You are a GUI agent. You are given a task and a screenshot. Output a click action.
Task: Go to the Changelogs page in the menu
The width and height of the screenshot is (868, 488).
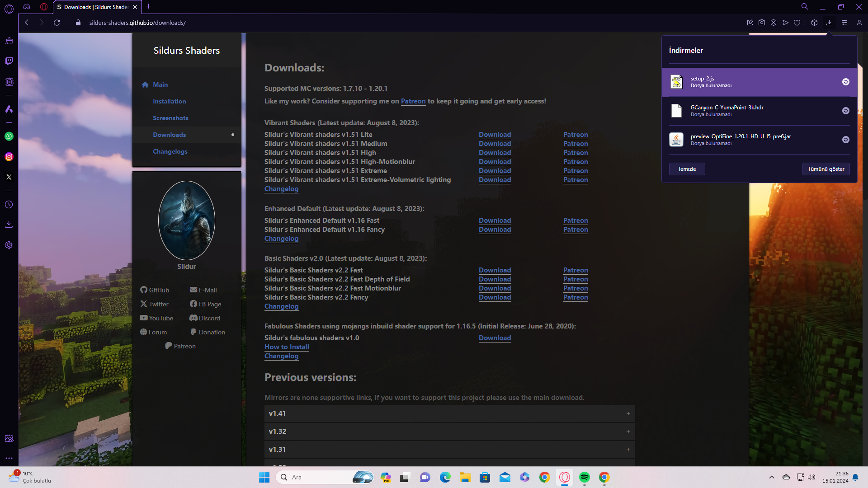tap(170, 151)
